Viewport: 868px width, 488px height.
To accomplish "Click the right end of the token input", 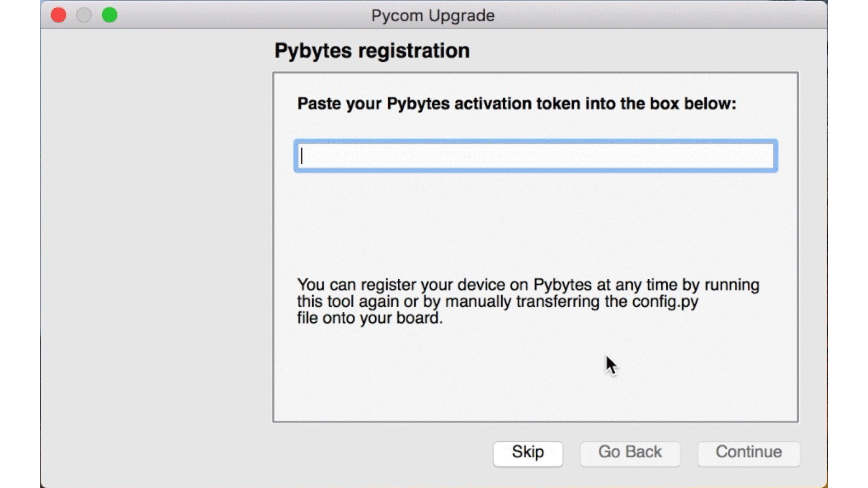I will [x=764, y=156].
